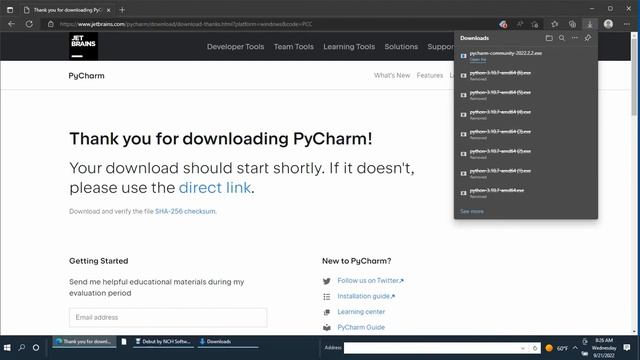Image resolution: width=640 pixels, height=360 pixels.
Task: Select python-3.10.7-amd64.exe download entry
Action: [x=526, y=193]
